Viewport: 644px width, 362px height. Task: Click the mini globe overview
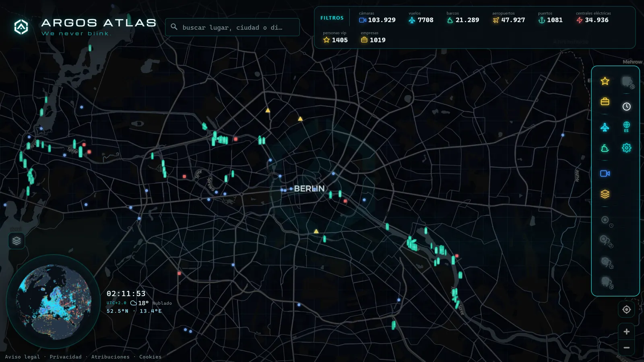coord(54,302)
